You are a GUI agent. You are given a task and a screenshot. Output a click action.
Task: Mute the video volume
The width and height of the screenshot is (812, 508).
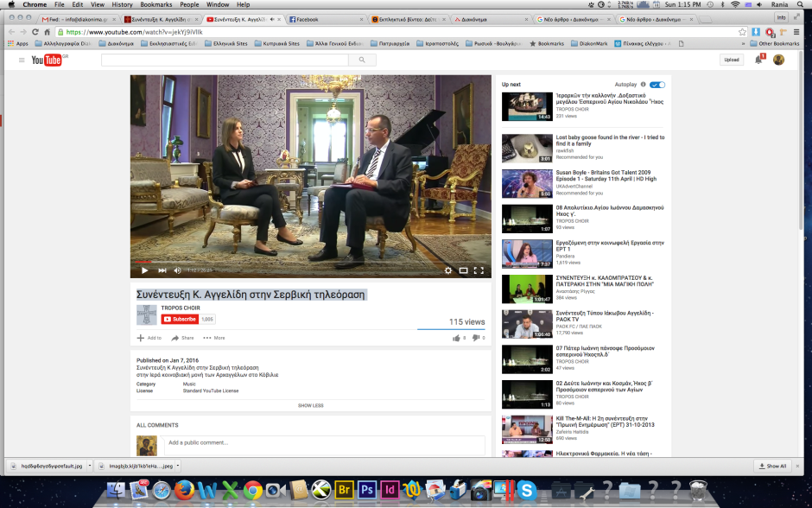(177, 270)
